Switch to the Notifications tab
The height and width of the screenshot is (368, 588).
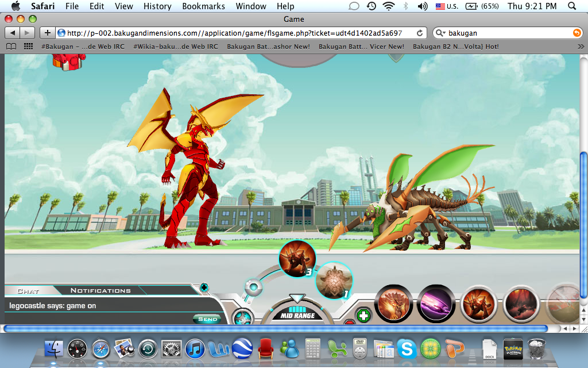click(x=100, y=290)
